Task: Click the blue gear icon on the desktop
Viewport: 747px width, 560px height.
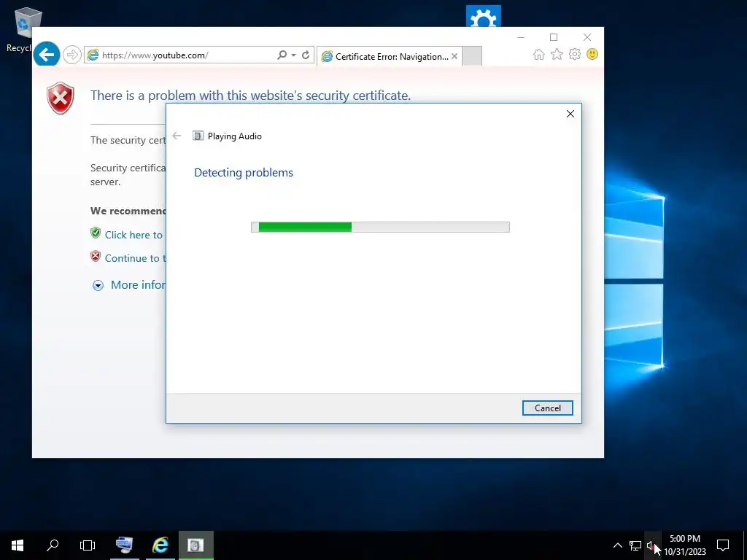Action: point(484,16)
